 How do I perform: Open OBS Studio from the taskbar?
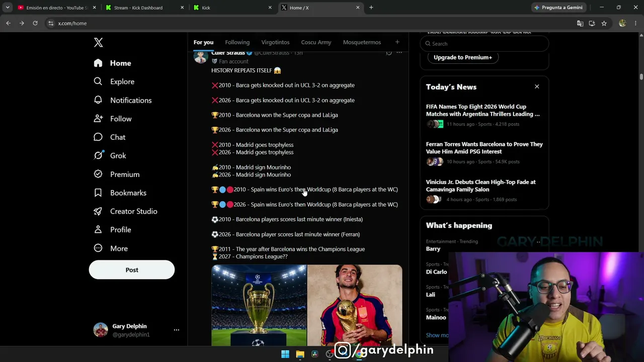pos(330,354)
